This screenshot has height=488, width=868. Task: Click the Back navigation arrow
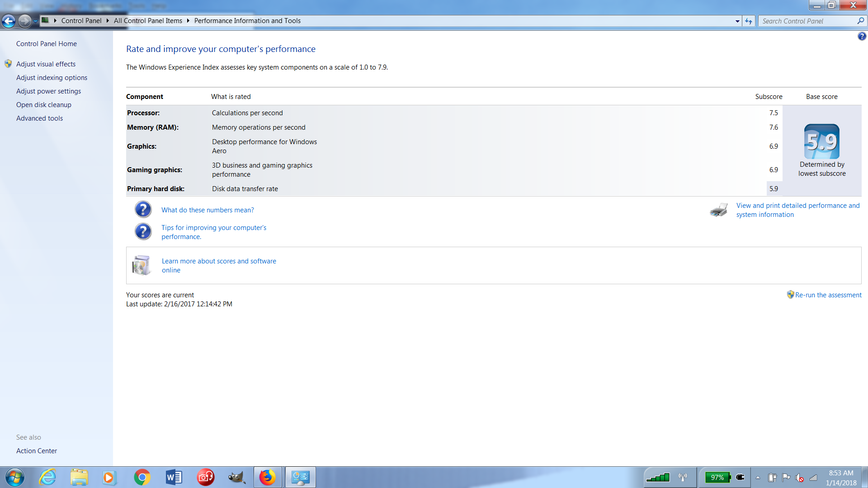pyautogui.click(x=9, y=21)
